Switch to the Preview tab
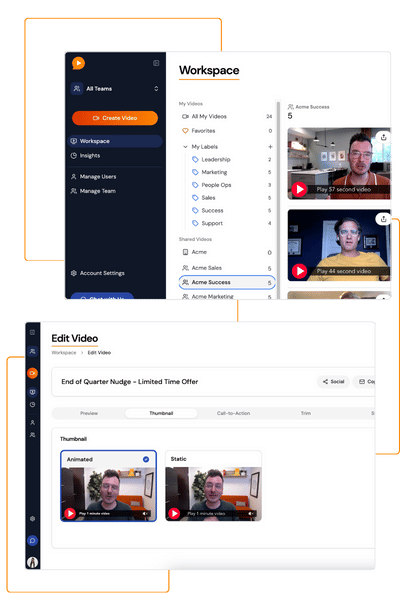 pyautogui.click(x=89, y=413)
